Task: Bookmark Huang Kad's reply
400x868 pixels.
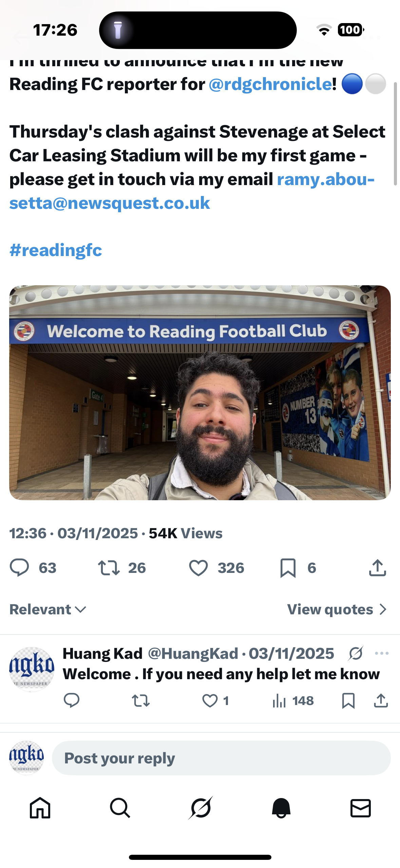Action: (348, 701)
